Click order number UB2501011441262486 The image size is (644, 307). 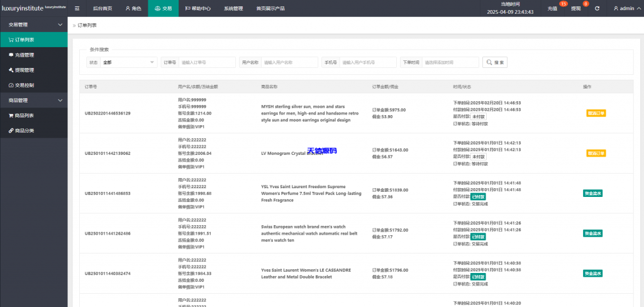click(108, 233)
